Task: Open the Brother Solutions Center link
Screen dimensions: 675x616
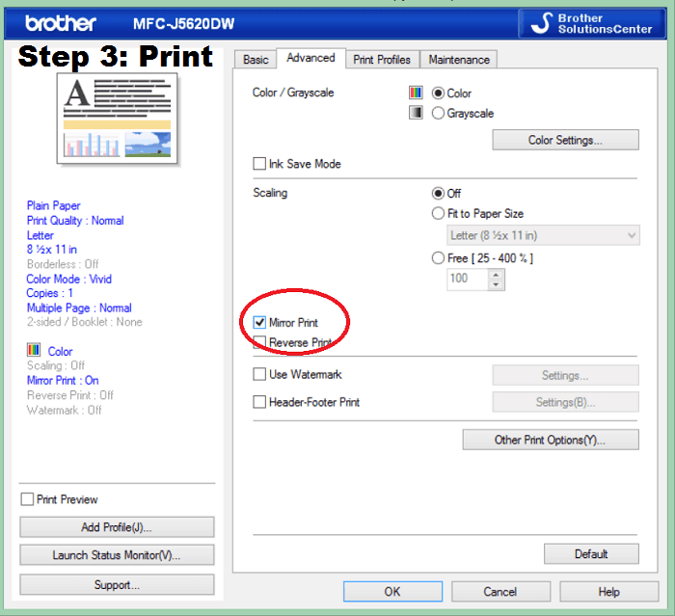Action: [591, 23]
